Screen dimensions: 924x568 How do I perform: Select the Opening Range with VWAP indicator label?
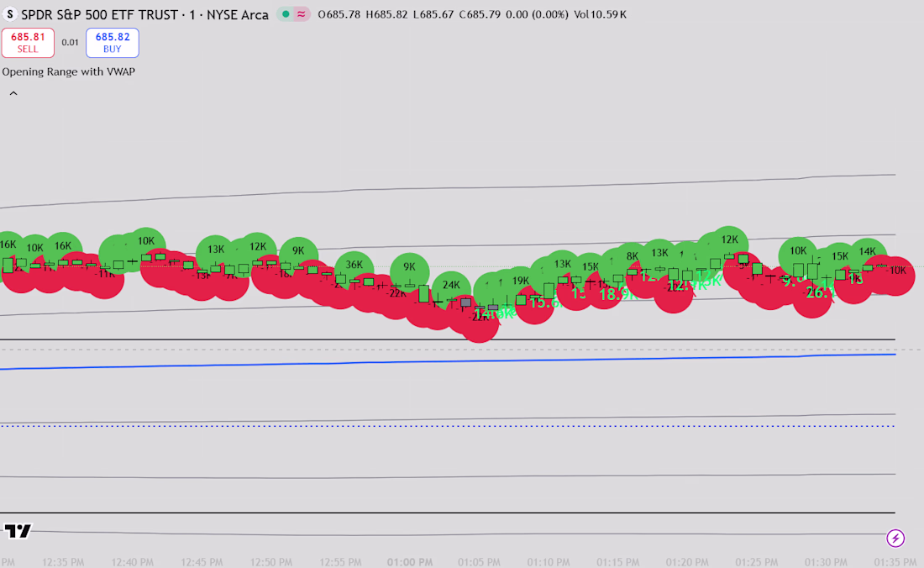pos(68,71)
